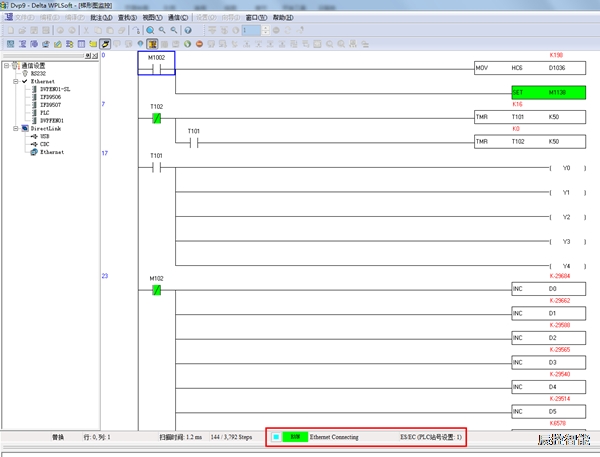Toggle the green T102 contact
Viewport: 600px width, 457px height.
coord(156,119)
